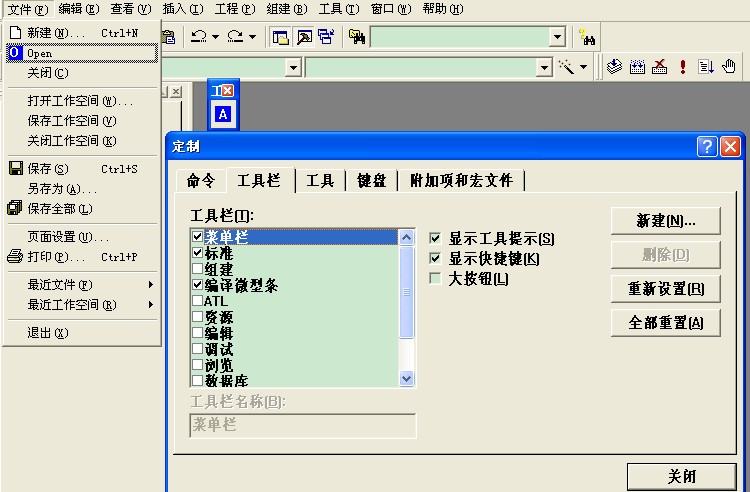Enable the 资源 toolbar checkbox
Image resolution: width=750 pixels, height=492 pixels.
coord(197,317)
